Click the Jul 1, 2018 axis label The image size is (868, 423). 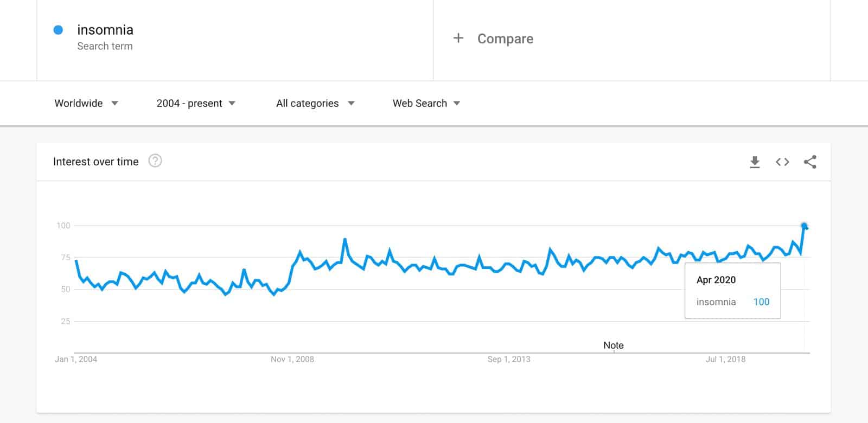[725, 359]
